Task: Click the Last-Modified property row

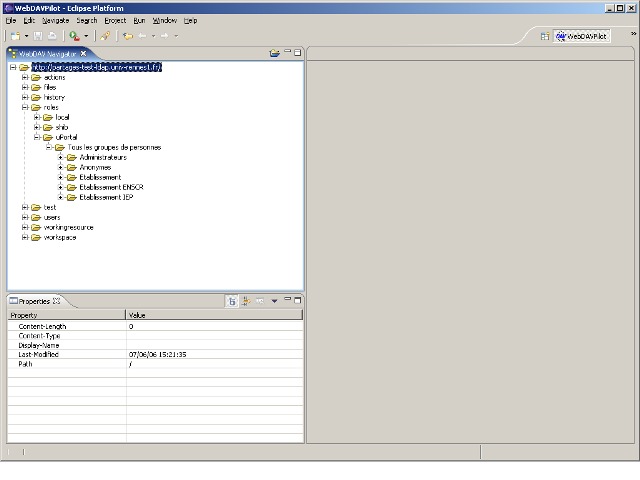Action: point(38,354)
